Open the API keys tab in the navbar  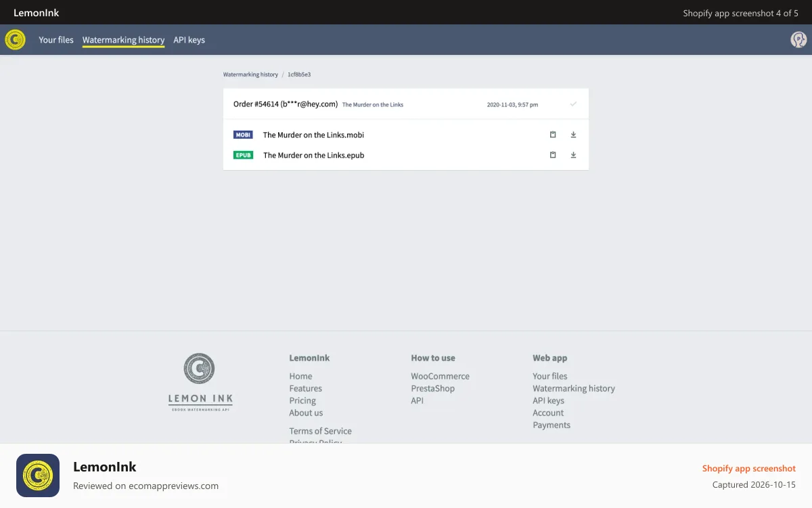point(189,40)
